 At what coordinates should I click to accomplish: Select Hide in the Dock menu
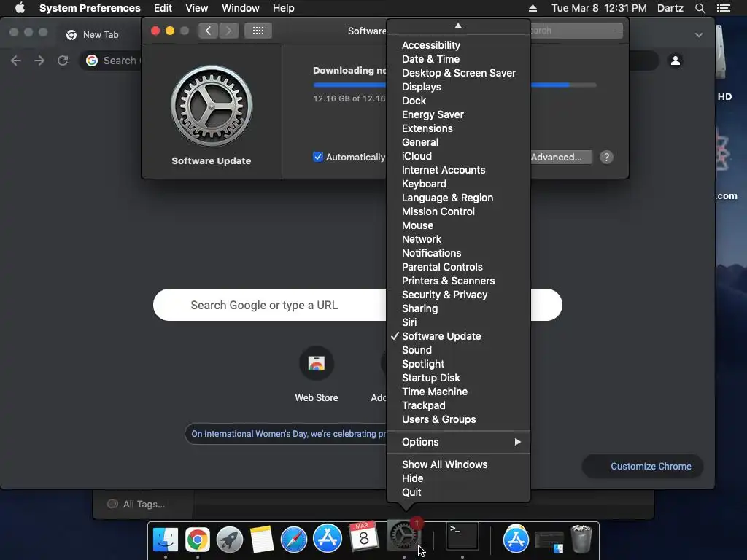[458, 478]
